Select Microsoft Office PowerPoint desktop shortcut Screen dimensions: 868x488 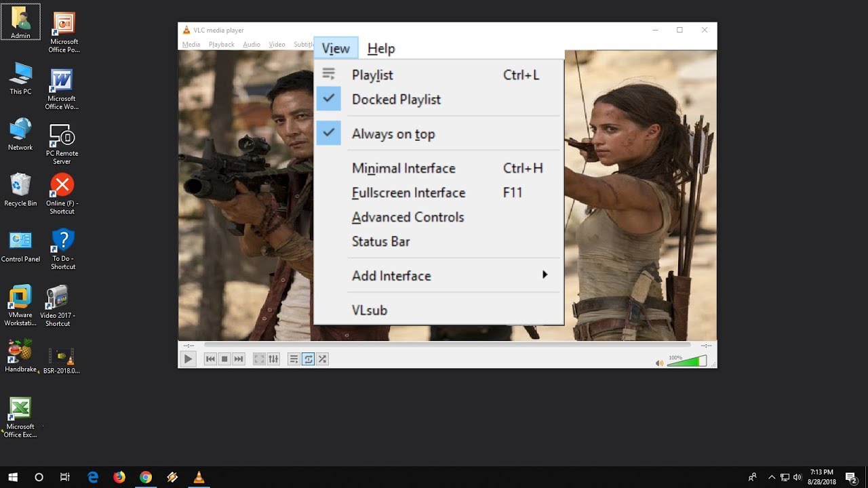(64, 33)
